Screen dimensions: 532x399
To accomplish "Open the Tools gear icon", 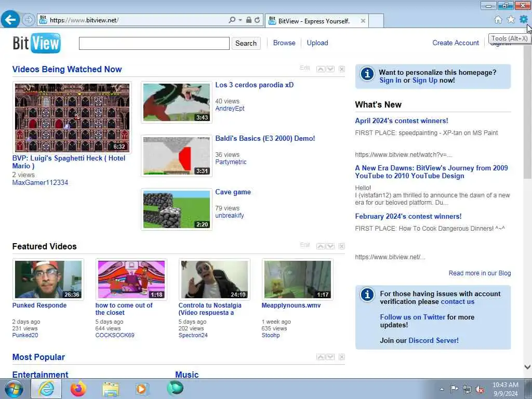I will [523, 19].
